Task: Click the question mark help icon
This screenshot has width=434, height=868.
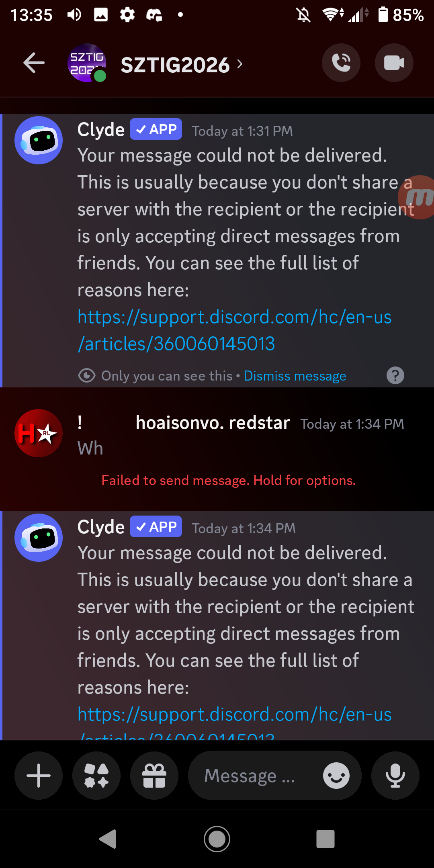Action: pyautogui.click(x=395, y=376)
